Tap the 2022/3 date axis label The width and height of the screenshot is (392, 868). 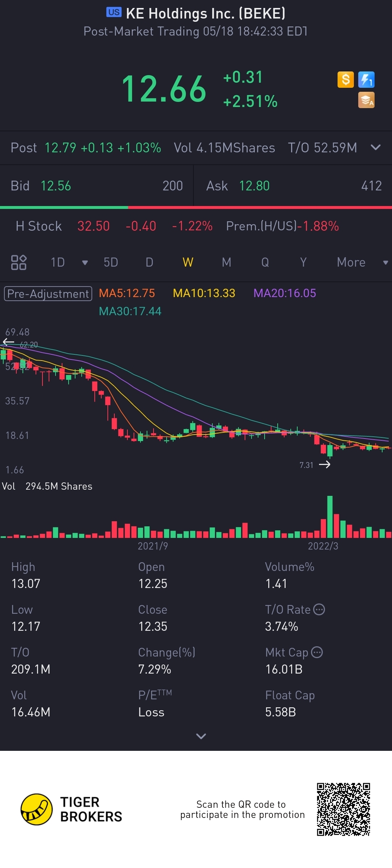tap(323, 546)
